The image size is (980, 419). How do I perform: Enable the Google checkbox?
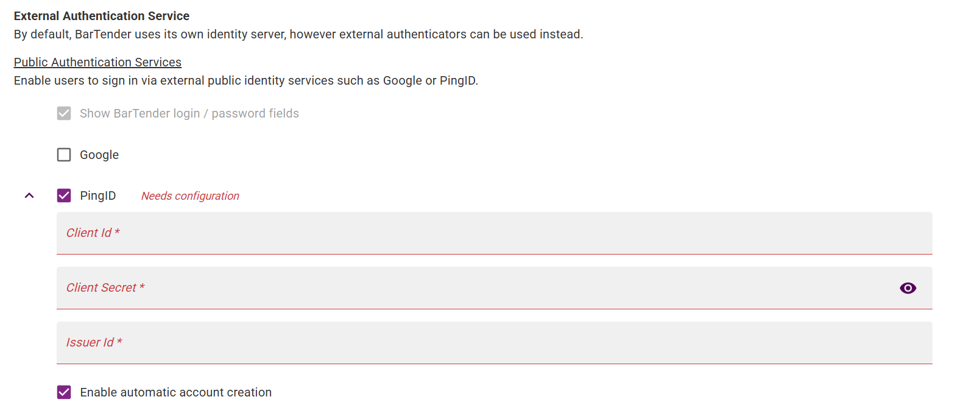coord(64,155)
